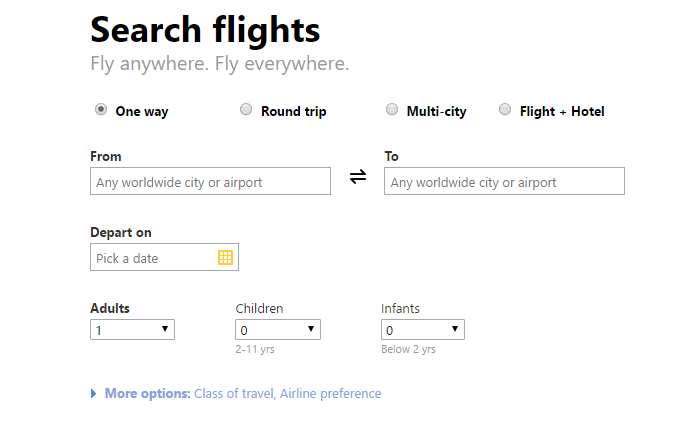
Task: Open the Infants count dropdown
Action: 423,329
